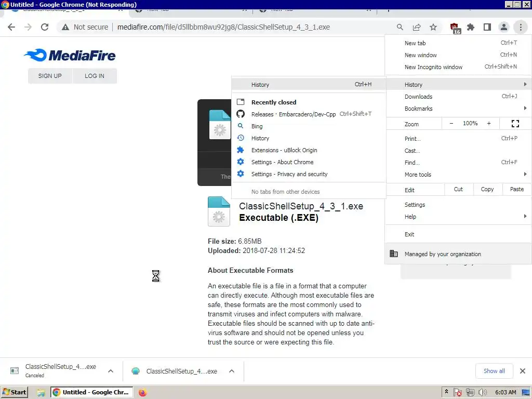Reload the MediaFire page
The width and height of the screenshot is (532, 399).
45,27
